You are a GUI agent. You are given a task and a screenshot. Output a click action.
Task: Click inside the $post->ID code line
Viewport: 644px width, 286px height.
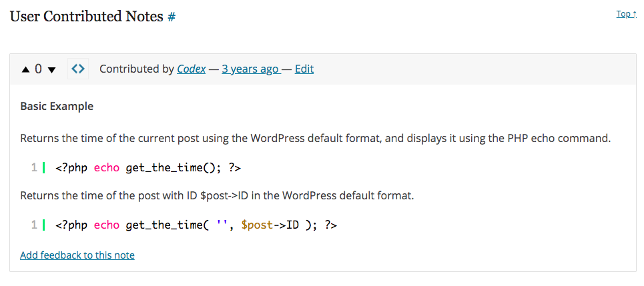(196, 225)
